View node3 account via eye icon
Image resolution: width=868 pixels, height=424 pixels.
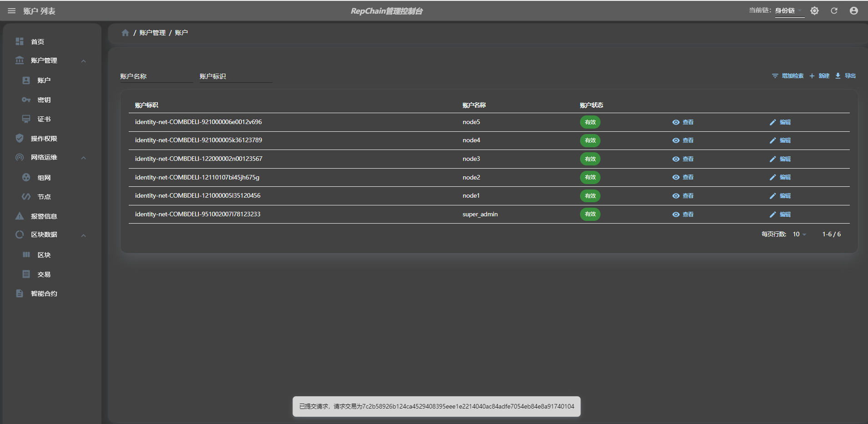(x=676, y=159)
